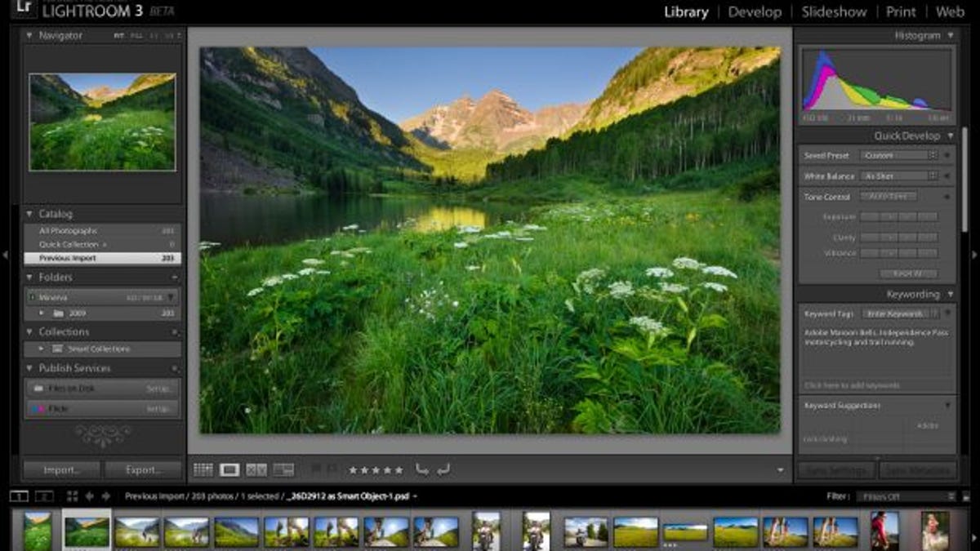This screenshot has width=980, height=551.
Task: Give the photo a five-star rating
Action: tap(398, 468)
